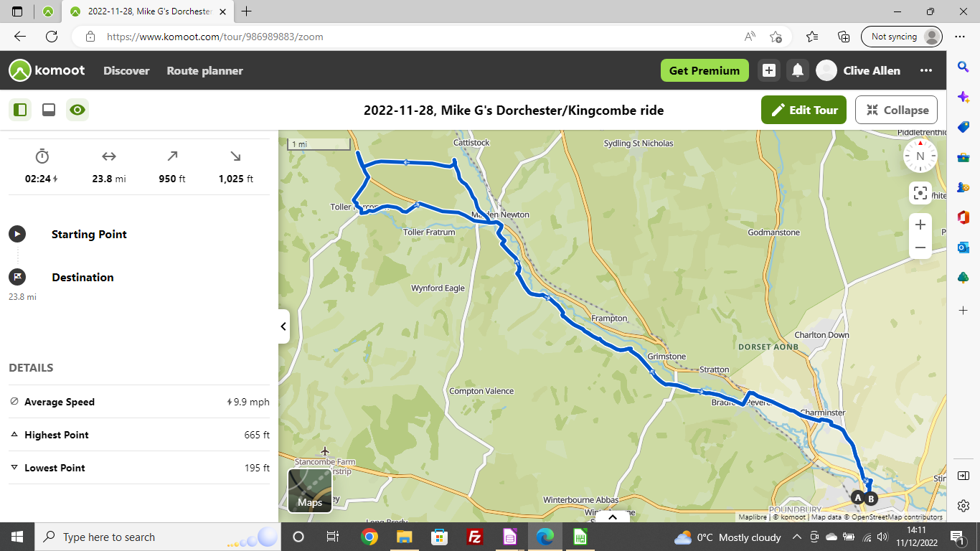This screenshot has height=551, width=980.
Task: Click marker B on the map
Action: (871, 499)
